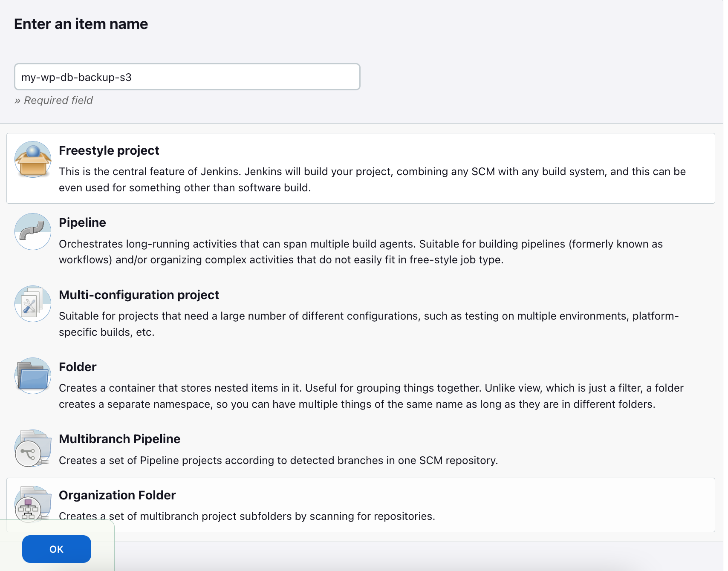Pick the Multi-configuration project heading
728x571 pixels.
pos(139,295)
